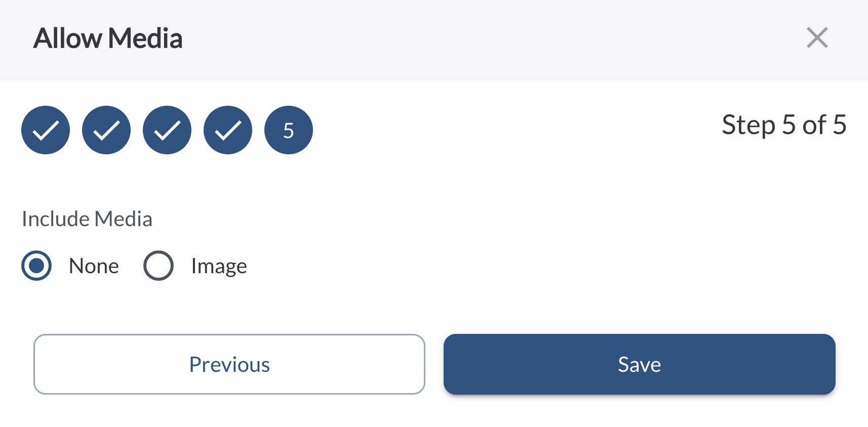Jump back to the second step circle
Viewport: 868px width, 427px height.
click(106, 130)
